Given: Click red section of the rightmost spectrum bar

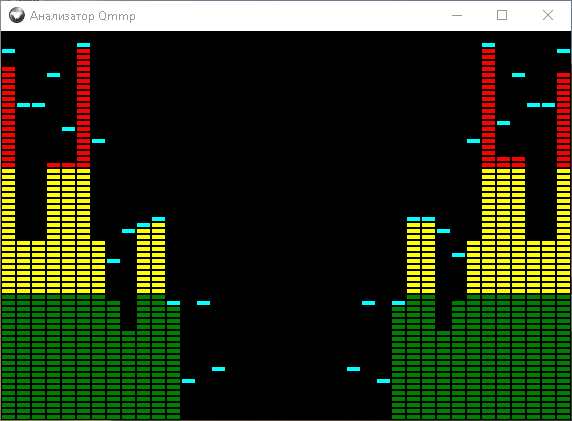Looking at the screenshot, I should [x=563, y=120].
